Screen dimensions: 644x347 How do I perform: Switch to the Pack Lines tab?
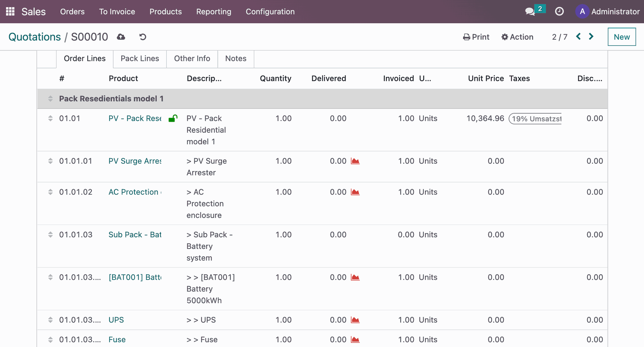(x=140, y=59)
